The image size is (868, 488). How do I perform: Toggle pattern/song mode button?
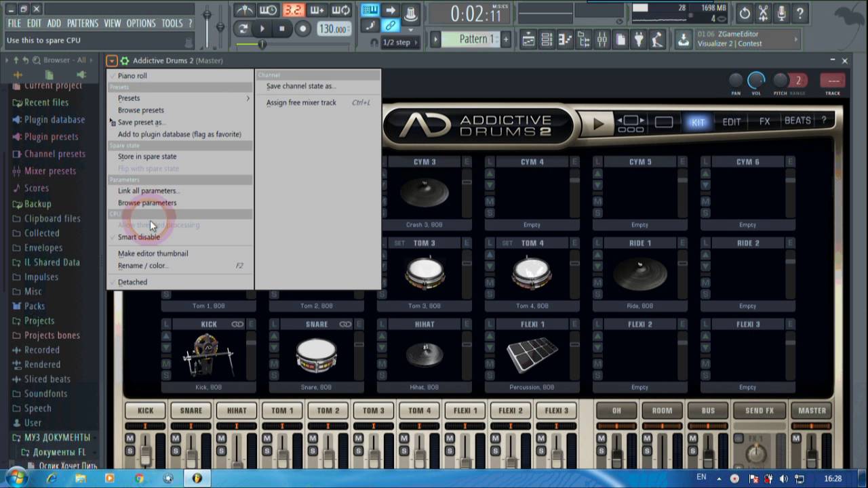click(243, 28)
